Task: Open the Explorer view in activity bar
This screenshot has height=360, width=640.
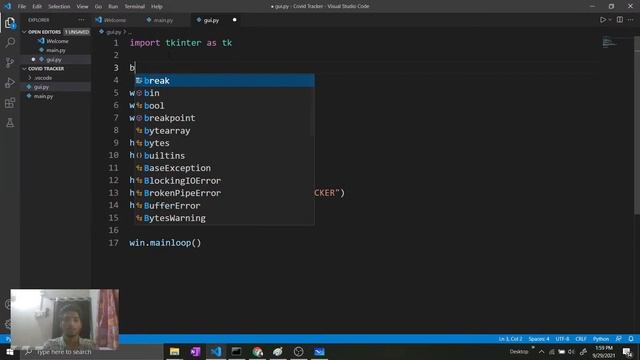Action: pyautogui.click(x=10, y=23)
